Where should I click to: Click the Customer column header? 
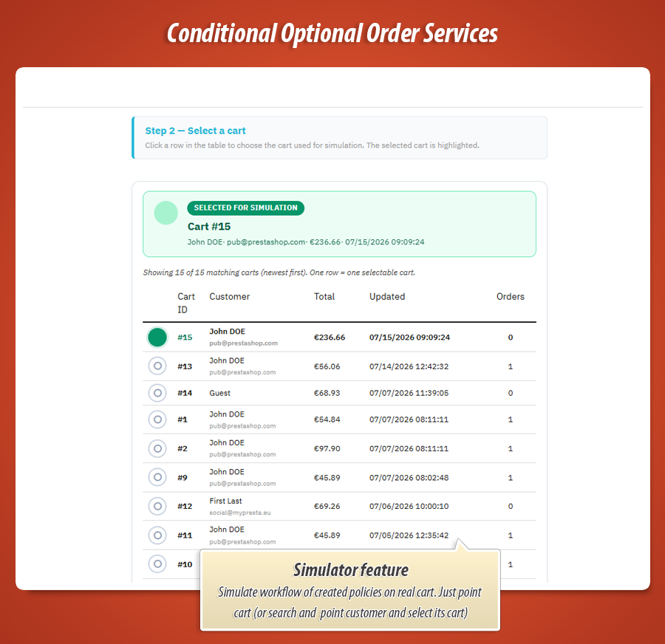(230, 297)
